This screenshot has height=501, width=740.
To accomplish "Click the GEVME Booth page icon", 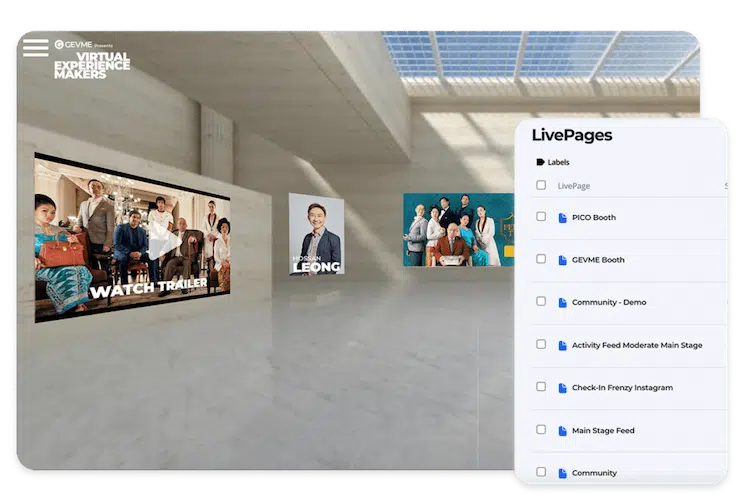I will pos(562,260).
